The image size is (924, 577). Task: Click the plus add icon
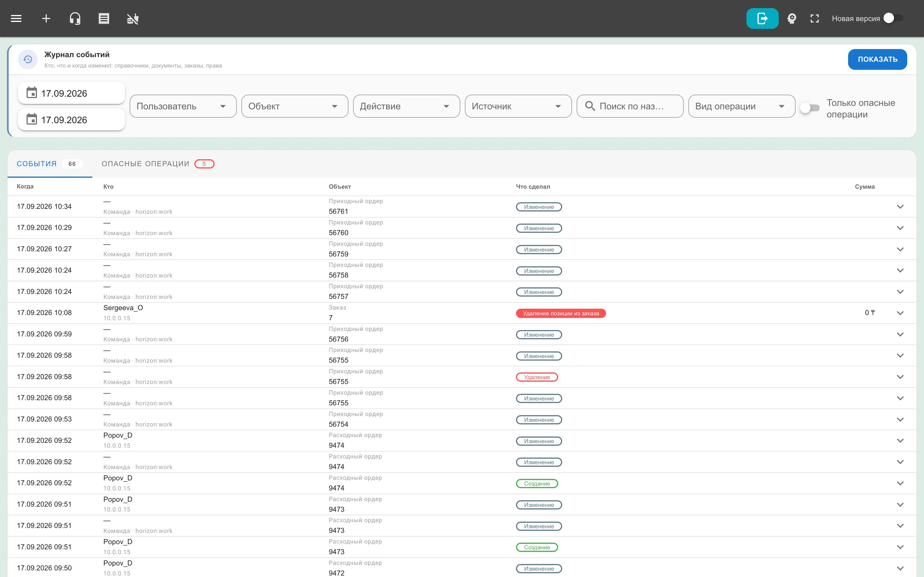[46, 18]
